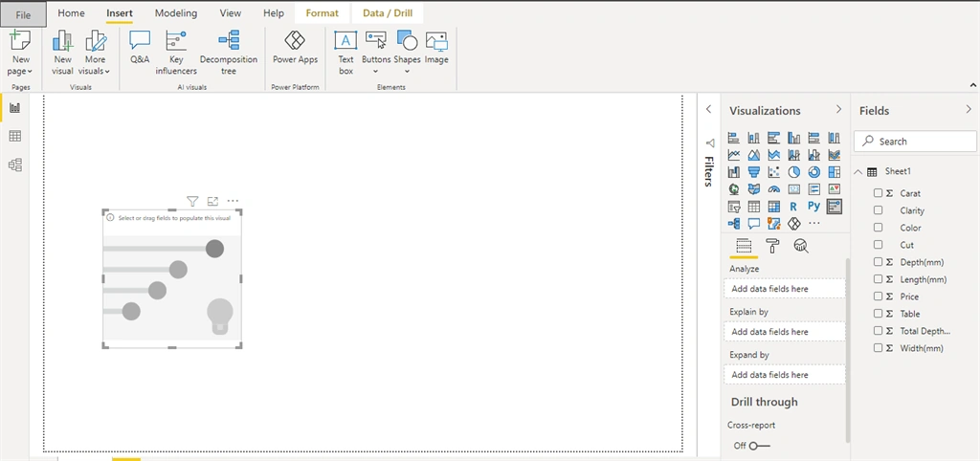Open the Analytics pane magnifier icon

[x=801, y=246]
